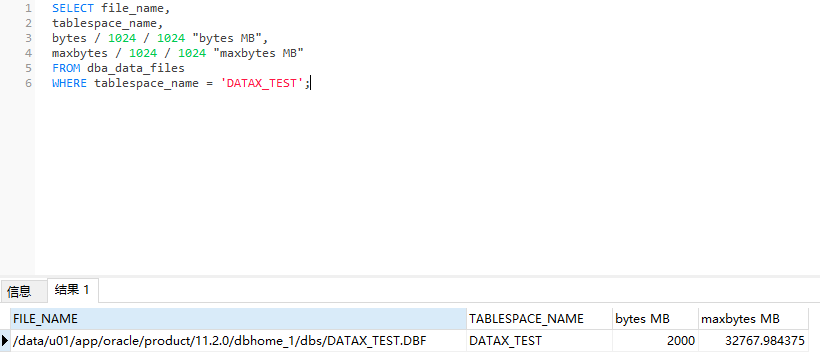The height and width of the screenshot is (361, 820).
Task: Click the FILE_NAME column header
Action: pos(238,319)
